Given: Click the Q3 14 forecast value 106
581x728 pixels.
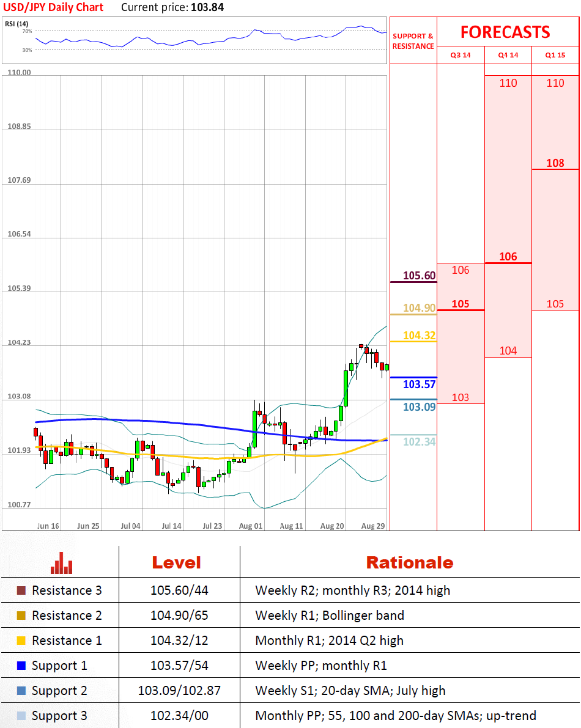Looking at the screenshot, I should (x=461, y=270).
